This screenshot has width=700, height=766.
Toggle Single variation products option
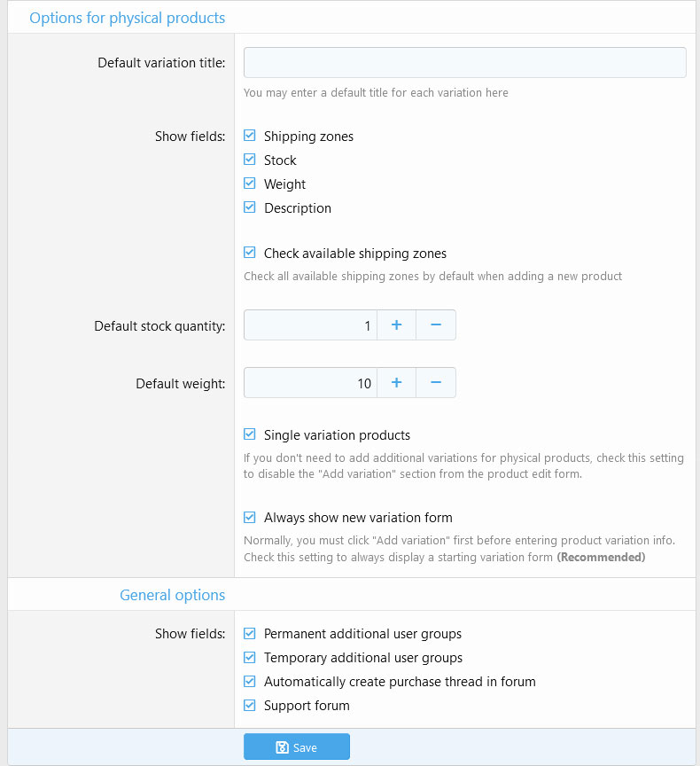[x=250, y=435]
